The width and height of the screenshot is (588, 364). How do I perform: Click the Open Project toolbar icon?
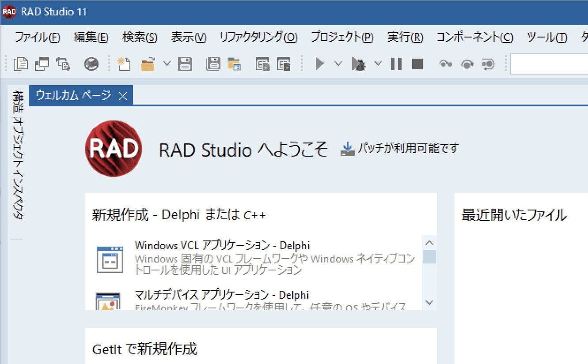(x=234, y=64)
